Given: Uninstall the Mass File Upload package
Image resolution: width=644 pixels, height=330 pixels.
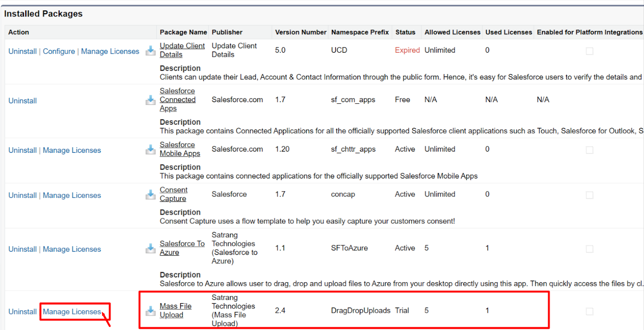Looking at the screenshot, I should coord(23,312).
